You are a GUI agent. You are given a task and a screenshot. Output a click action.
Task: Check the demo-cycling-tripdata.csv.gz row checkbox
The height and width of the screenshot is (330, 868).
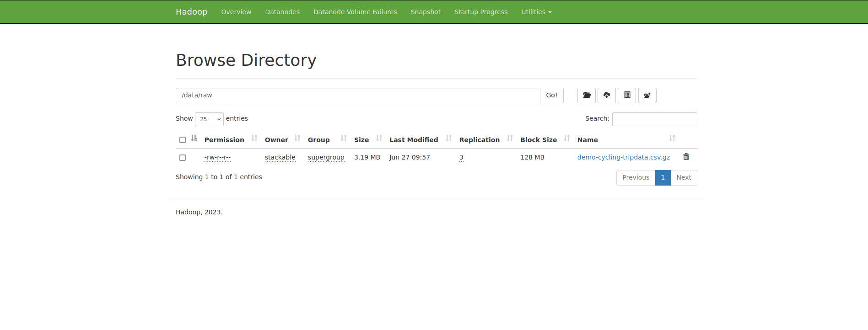pos(183,158)
